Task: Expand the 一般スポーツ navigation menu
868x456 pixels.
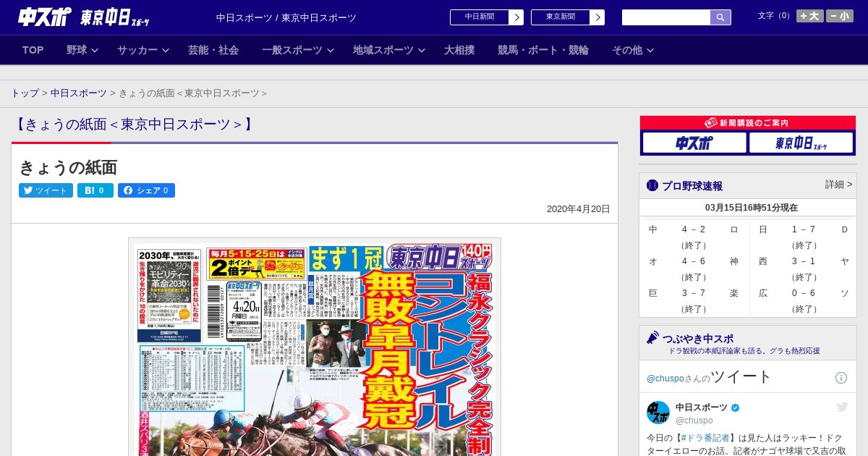Action: pos(298,50)
